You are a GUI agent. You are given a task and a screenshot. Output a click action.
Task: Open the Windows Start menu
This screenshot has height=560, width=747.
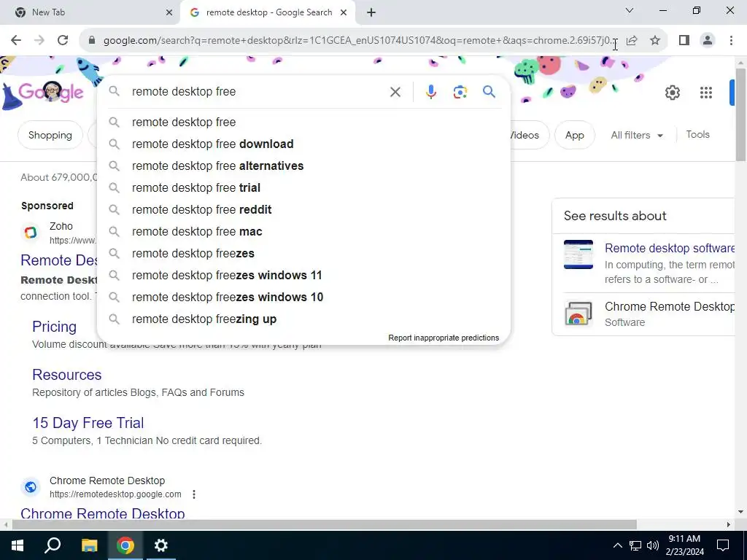pos(18,545)
